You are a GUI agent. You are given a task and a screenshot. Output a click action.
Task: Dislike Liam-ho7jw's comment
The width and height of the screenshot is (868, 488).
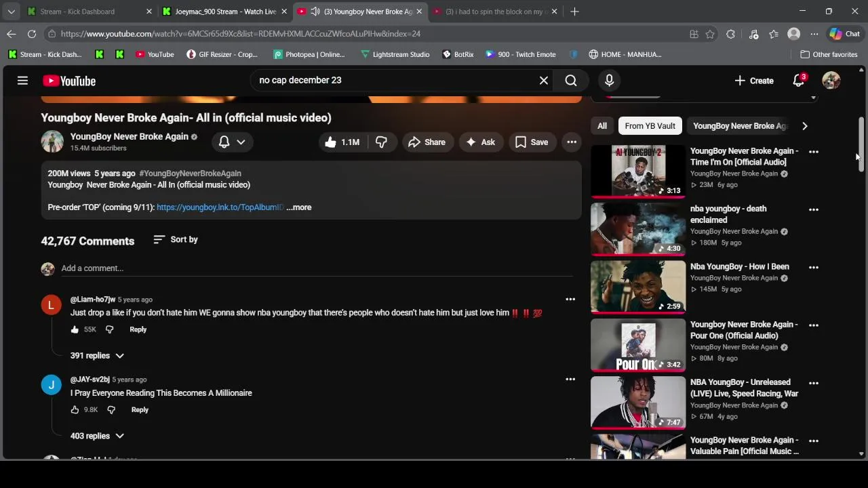pos(110,329)
